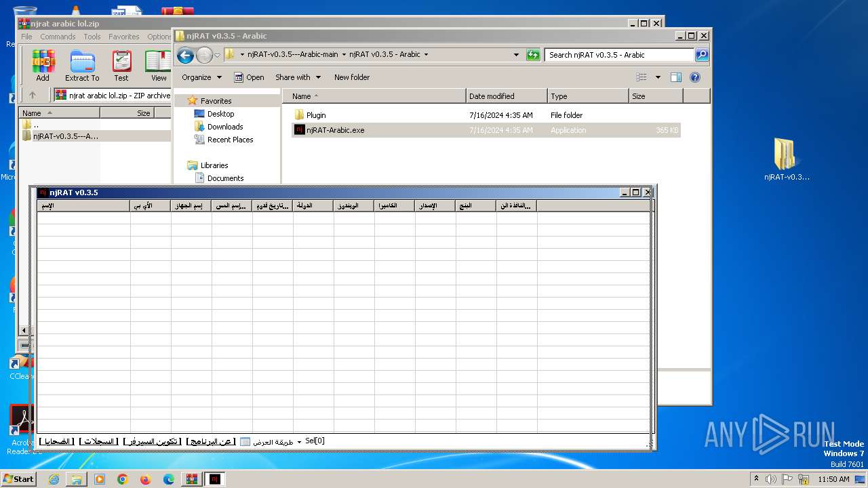Sort by Size column header in Explorer
This screenshot has height=488, width=868.
coord(656,96)
